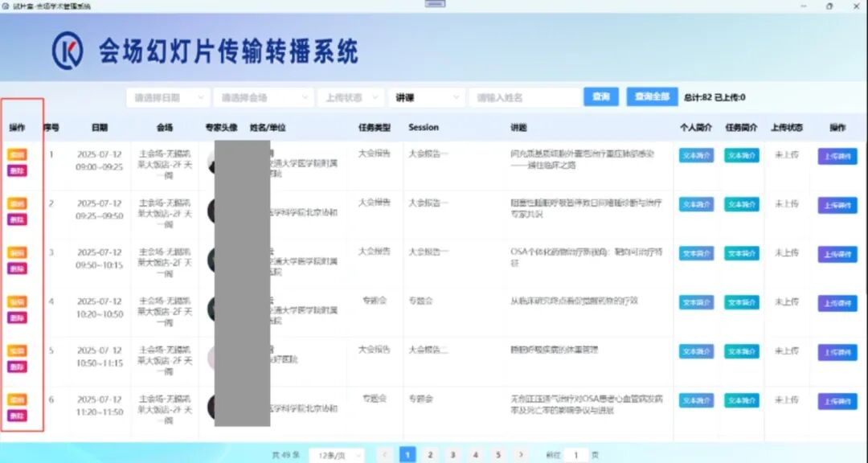
Task: Focus the 请输入姓名 name input field
Action: 525,97
